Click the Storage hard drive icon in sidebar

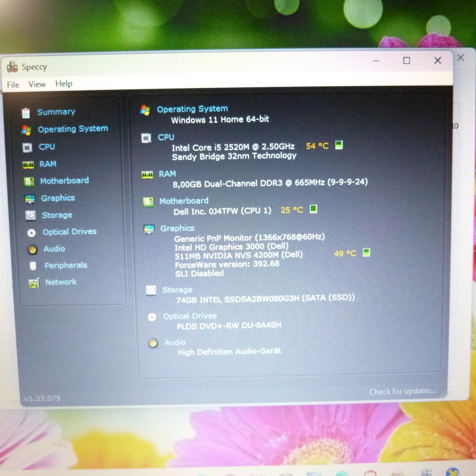tap(31, 215)
